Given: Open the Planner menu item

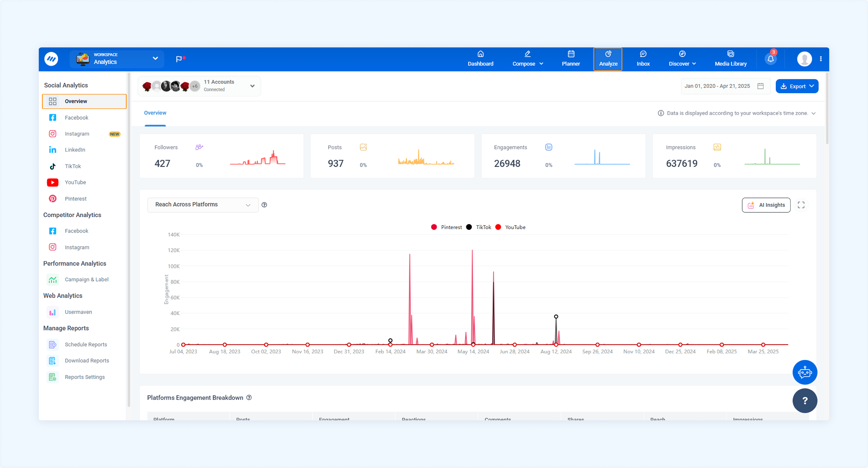Looking at the screenshot, I should 571,59.
